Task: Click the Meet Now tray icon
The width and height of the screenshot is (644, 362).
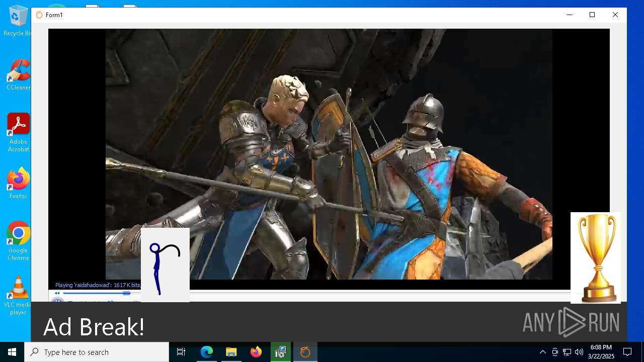Action: tap(555, 352)
